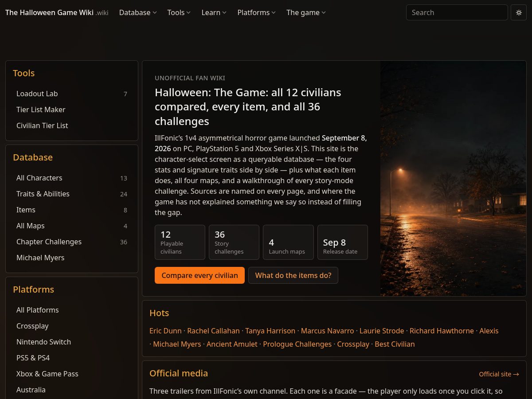Click the UNOFFICIAL FAN WIKI label

tap(190, 78)
